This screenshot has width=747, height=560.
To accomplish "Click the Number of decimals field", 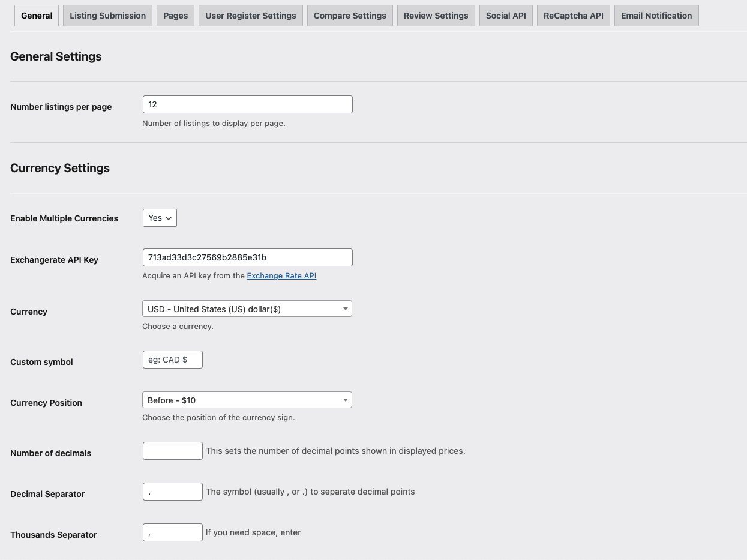I will (172, 451).
